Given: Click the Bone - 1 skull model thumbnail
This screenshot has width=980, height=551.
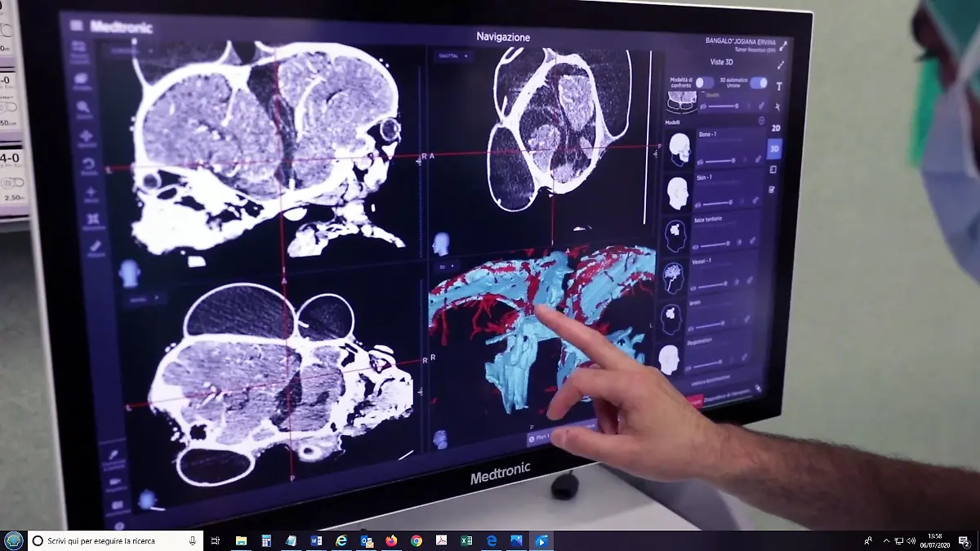Looking at the screenshot, I should [679, 149].
